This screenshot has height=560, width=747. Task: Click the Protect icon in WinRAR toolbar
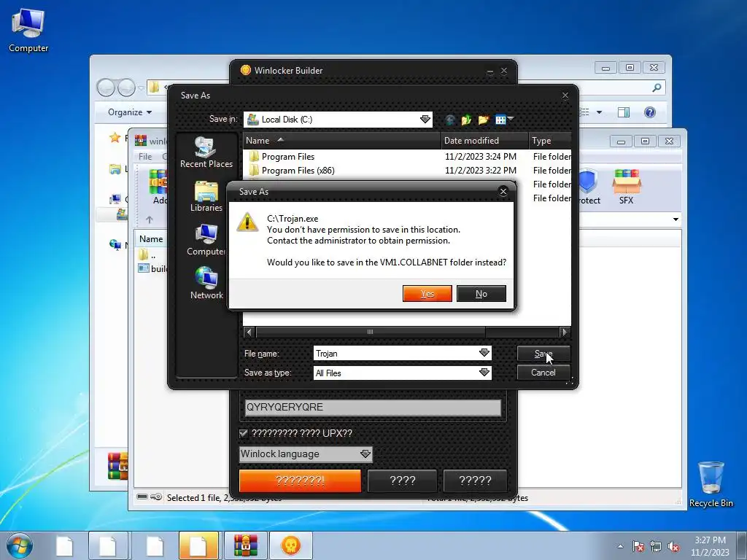[588, 187]
